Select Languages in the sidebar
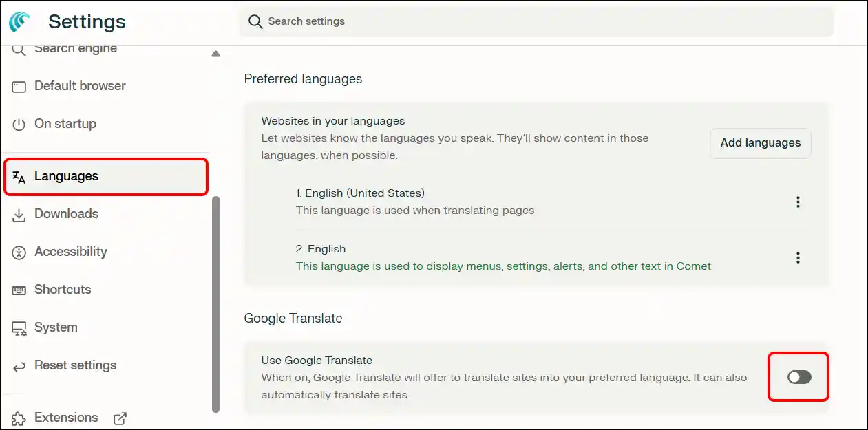The height and width of the screenshot is (430, 868). pos(66,176)
